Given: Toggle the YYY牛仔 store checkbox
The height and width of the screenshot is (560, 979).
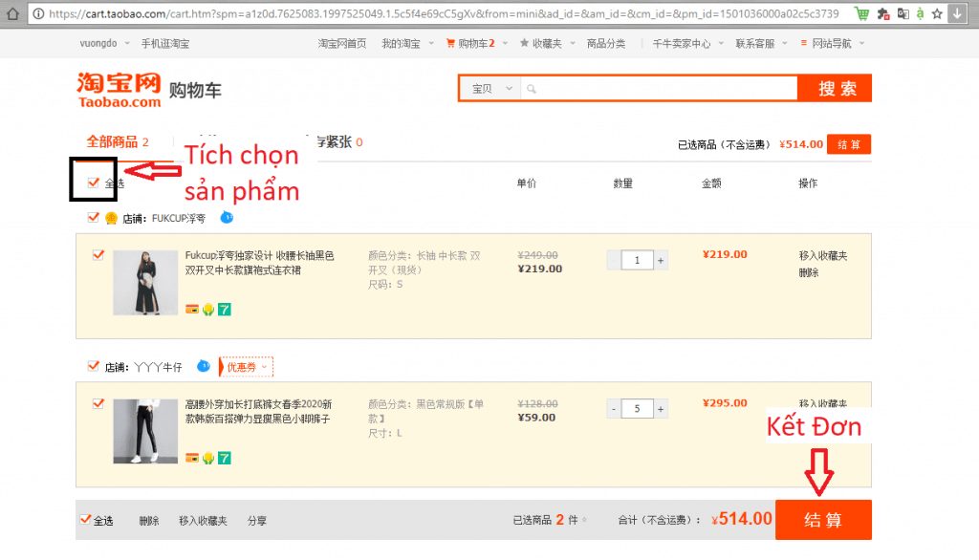Looking at the screenshot, I should (94, 366).
